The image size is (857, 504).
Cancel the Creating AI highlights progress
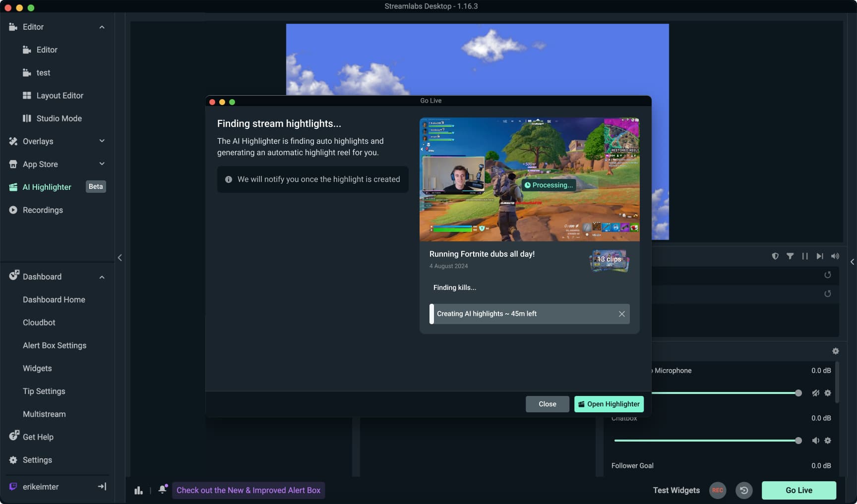[621, 314]
